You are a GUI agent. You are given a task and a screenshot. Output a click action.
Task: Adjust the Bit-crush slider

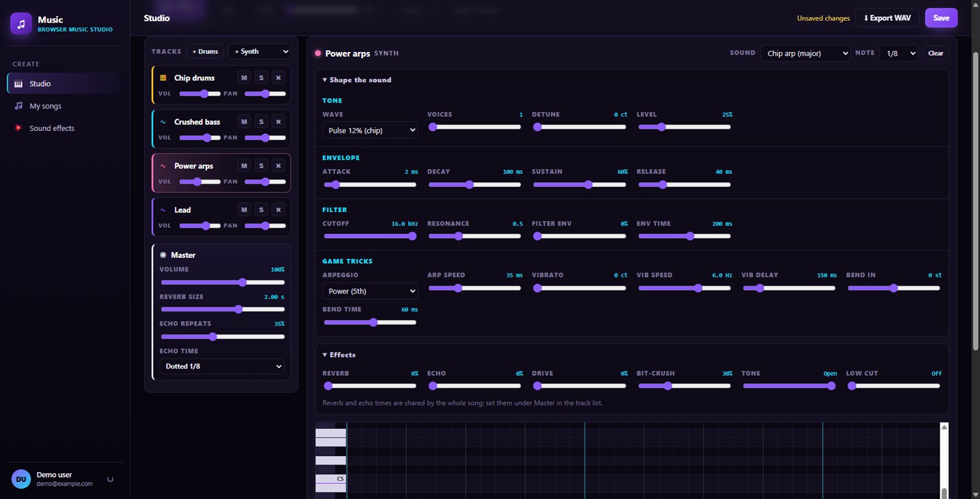point(685,386)
